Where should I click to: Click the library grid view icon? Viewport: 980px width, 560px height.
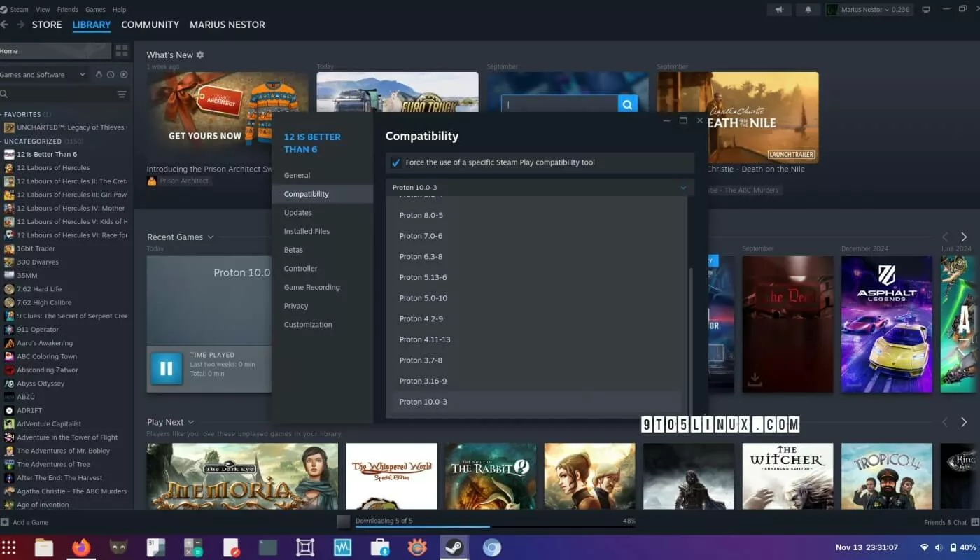[x=122, y=51]
